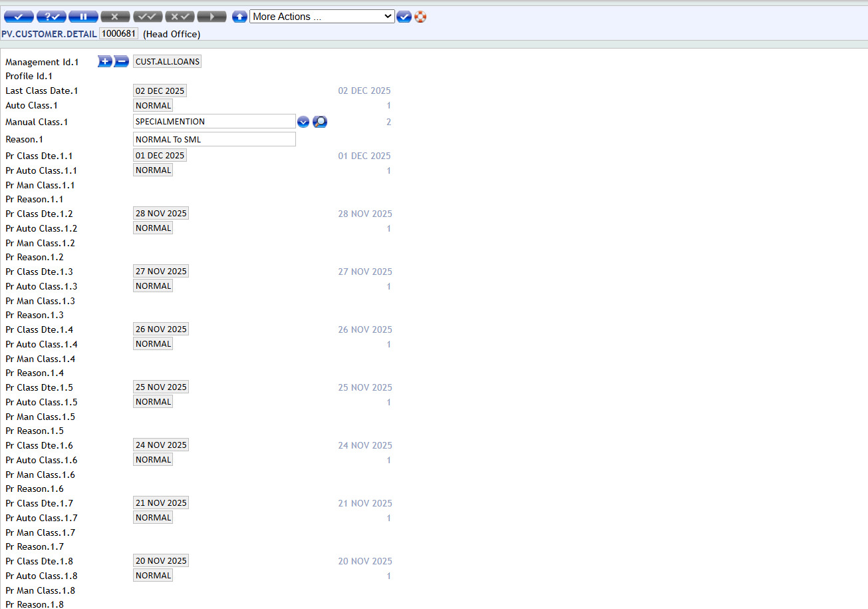
Task: Click the Reason.1 text field
Action: [x=214, y=139]
